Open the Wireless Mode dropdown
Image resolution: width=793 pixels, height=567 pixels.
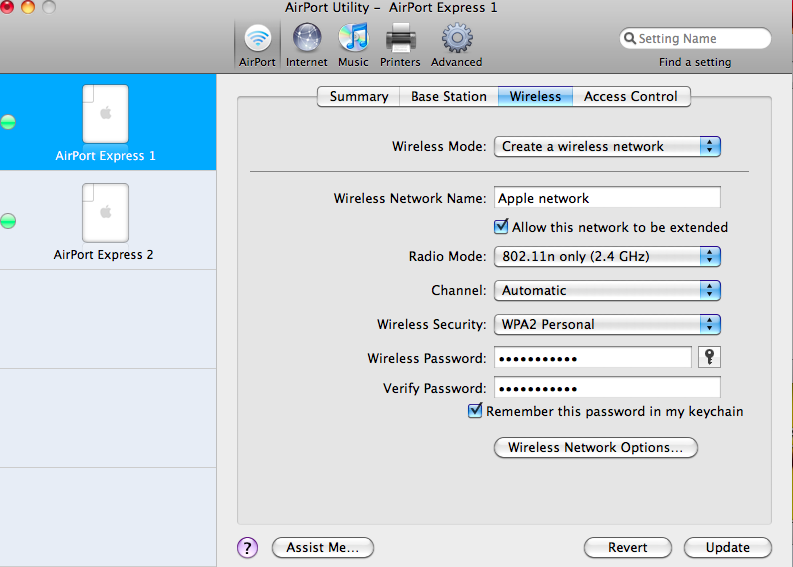607,147
